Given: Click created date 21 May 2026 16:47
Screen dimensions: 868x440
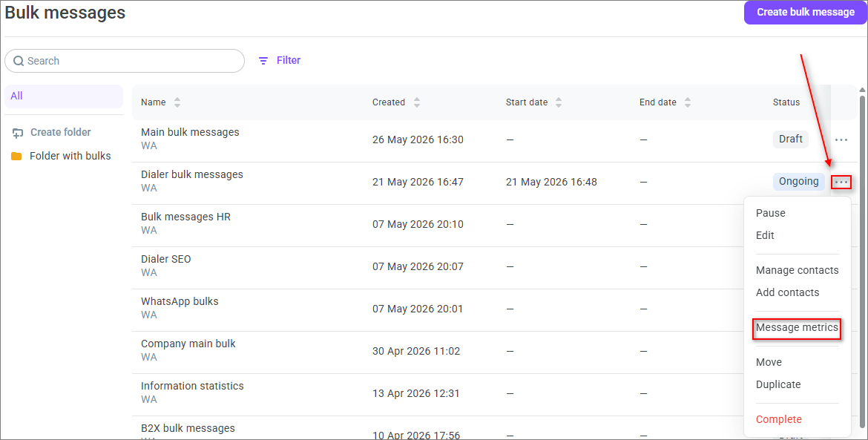Looking at the screenshot, I should coord(418,182).
